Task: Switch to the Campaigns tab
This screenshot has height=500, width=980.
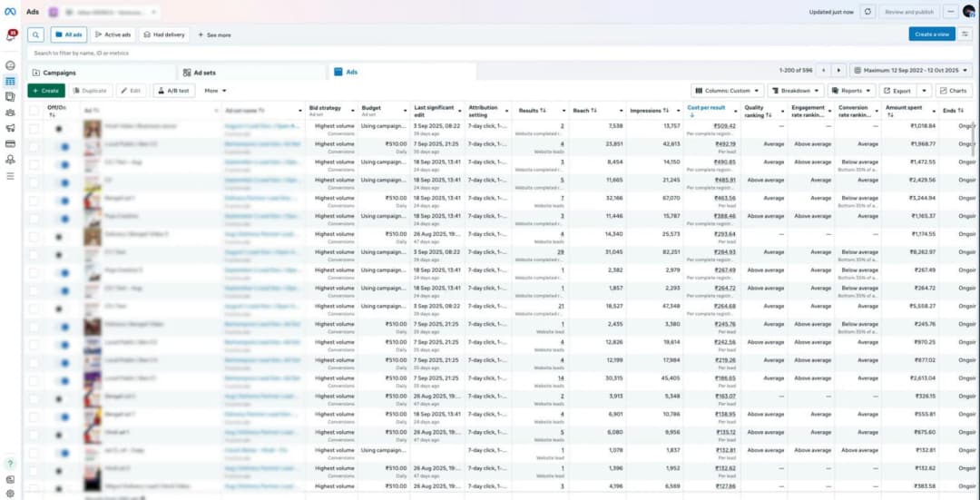Action: (x=59, y=73)
